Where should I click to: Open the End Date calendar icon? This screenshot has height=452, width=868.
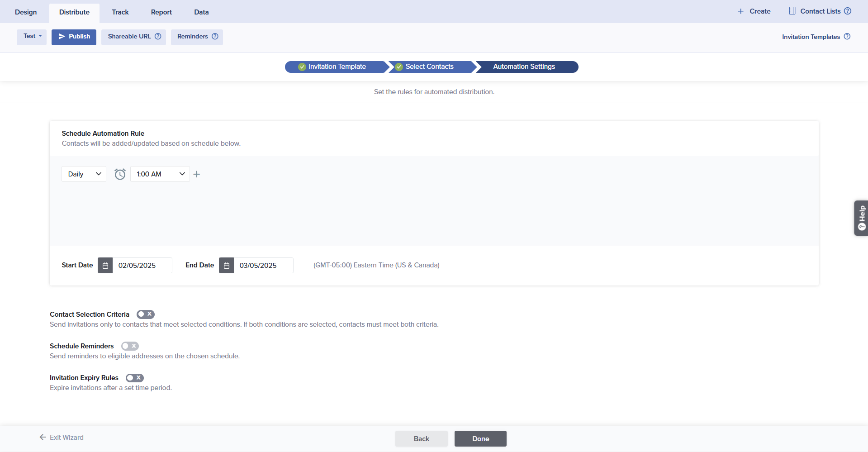pos(227,266)
